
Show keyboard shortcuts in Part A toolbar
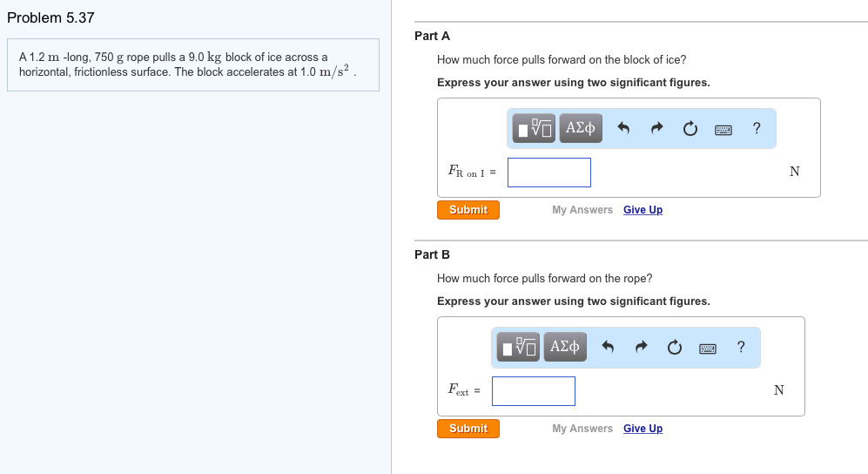[x=723, y=130]
